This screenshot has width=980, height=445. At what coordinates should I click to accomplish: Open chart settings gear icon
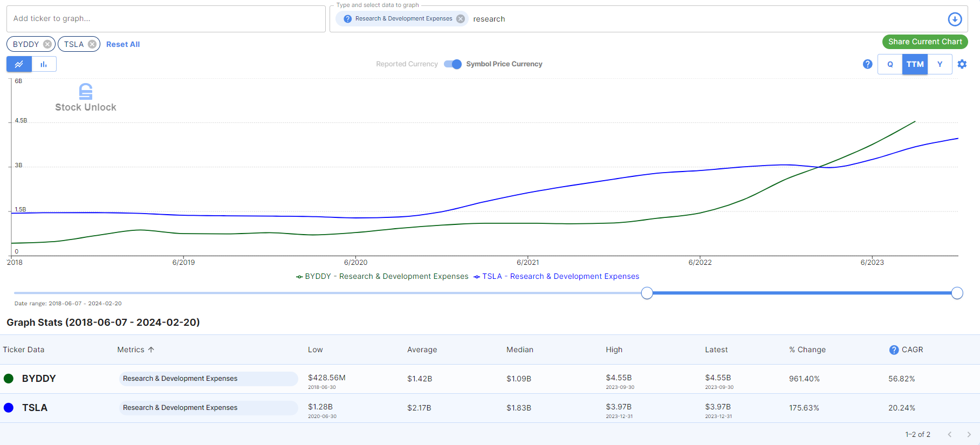(x=962, y=64)
